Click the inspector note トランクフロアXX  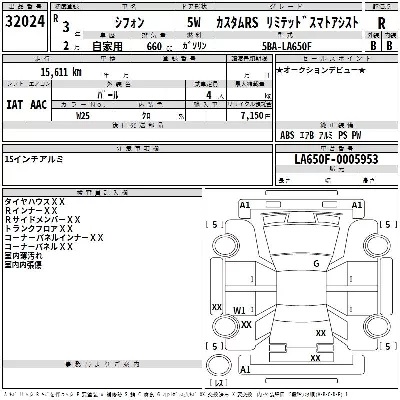click(39, 229)
